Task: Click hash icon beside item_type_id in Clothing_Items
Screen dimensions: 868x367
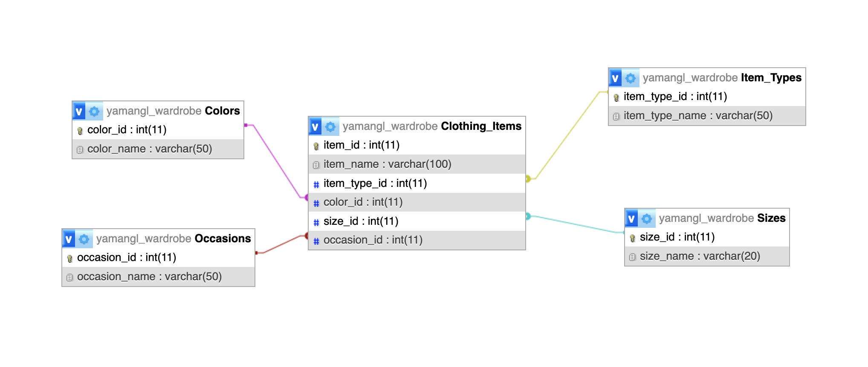Action: pos(316,184)
